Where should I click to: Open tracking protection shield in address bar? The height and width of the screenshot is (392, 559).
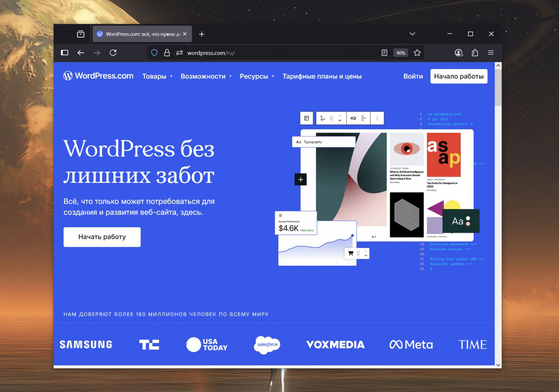tap(154, 53)
